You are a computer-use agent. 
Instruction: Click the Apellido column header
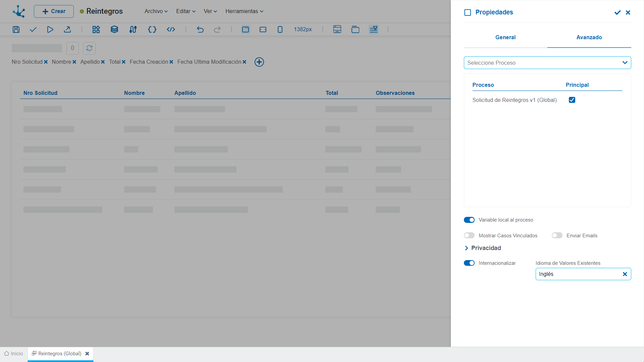tap(185, 93)
